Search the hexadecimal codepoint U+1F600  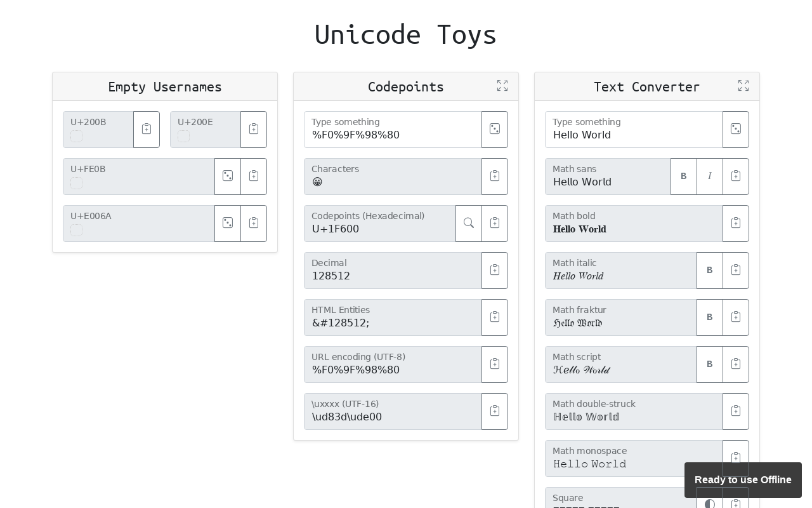click(469, 224)
